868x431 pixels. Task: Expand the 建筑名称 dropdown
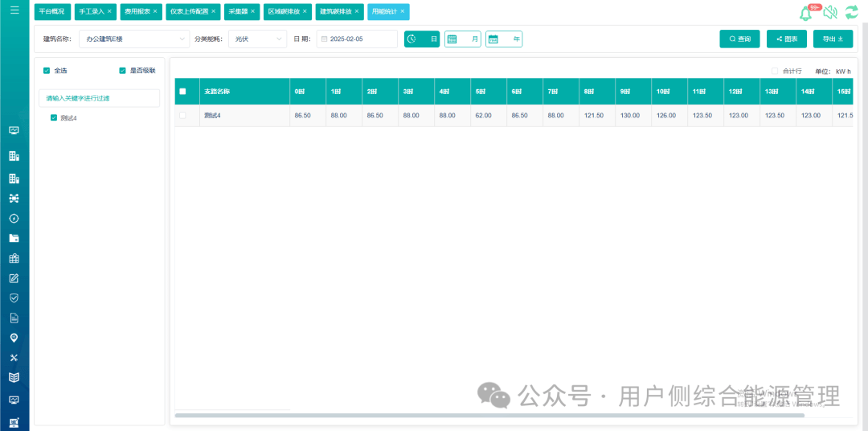[134, 39]
